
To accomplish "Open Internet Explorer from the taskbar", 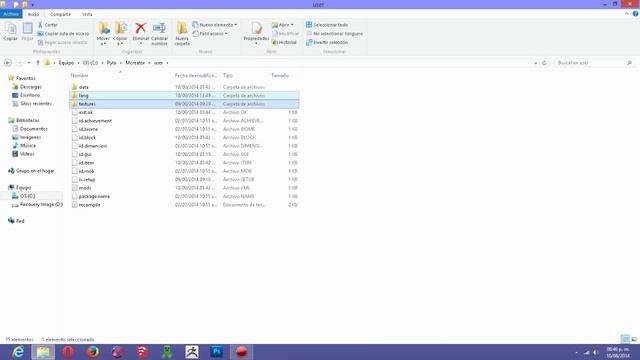I will click(18, 351).
